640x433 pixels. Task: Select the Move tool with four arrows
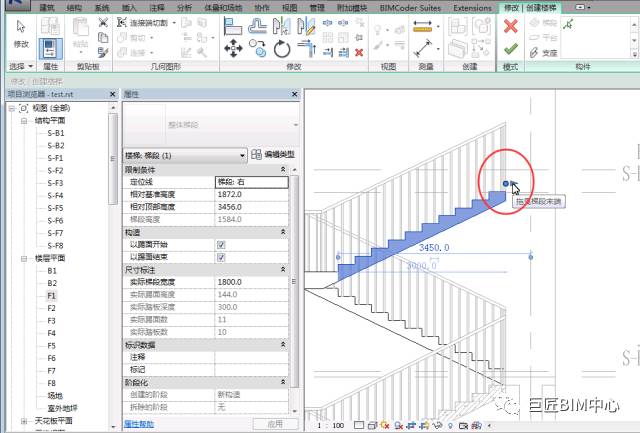(x=233, y=49)
